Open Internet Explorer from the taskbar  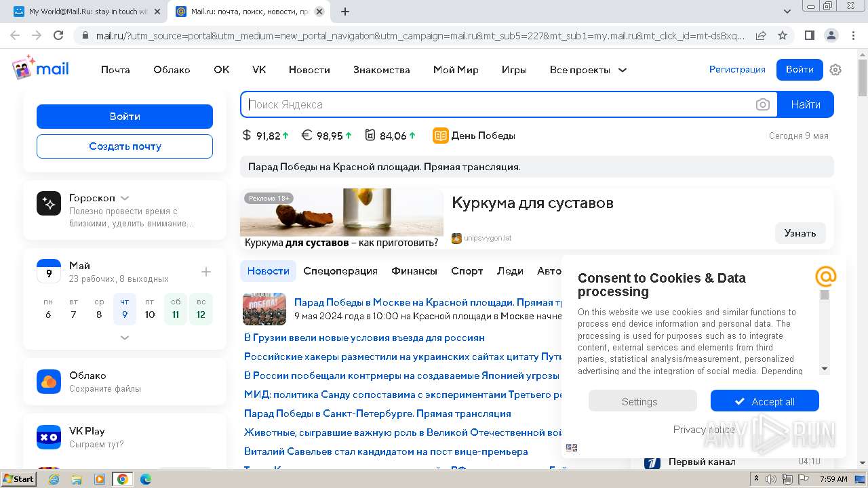54,479
